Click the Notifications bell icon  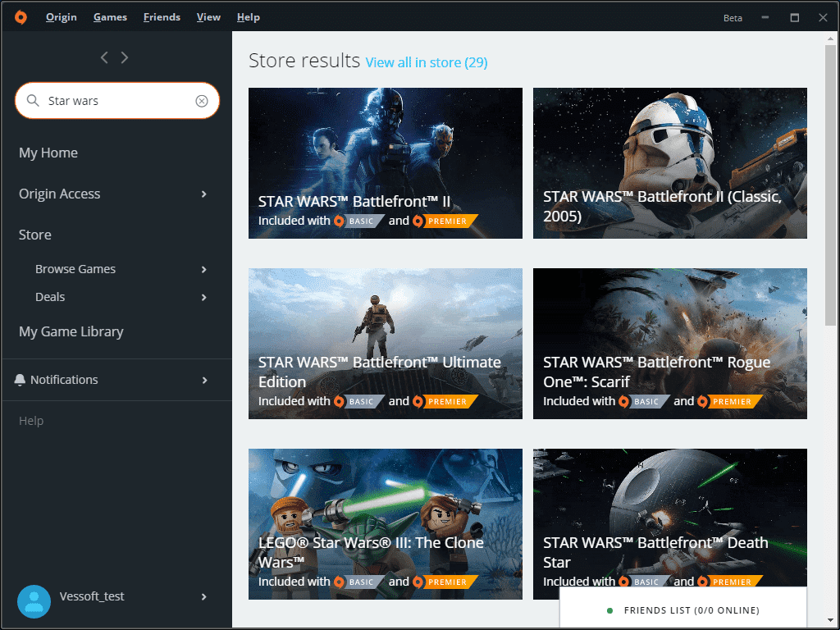coord(20,380)
